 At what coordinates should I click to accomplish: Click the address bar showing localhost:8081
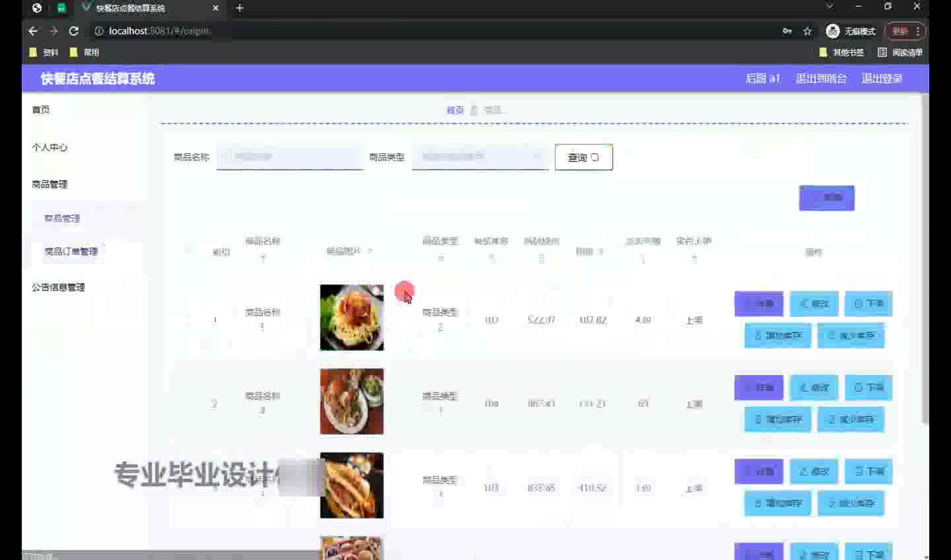436,31
